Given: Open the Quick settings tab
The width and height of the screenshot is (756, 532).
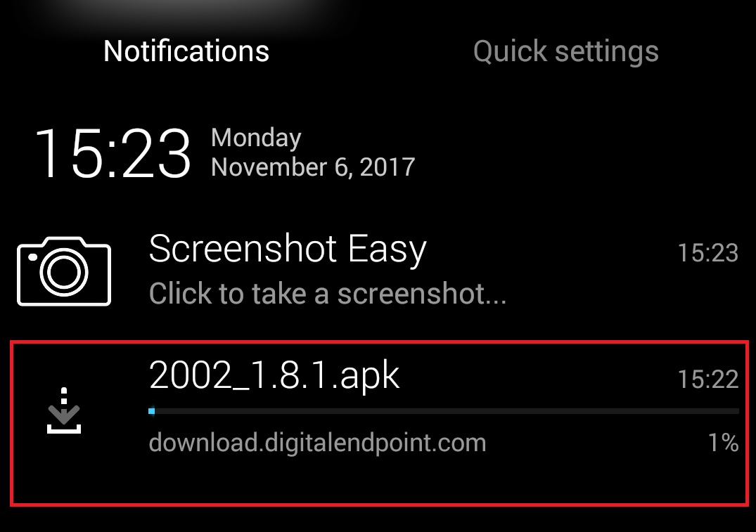Looking at the screenshot, I should (x=565, y=51).
